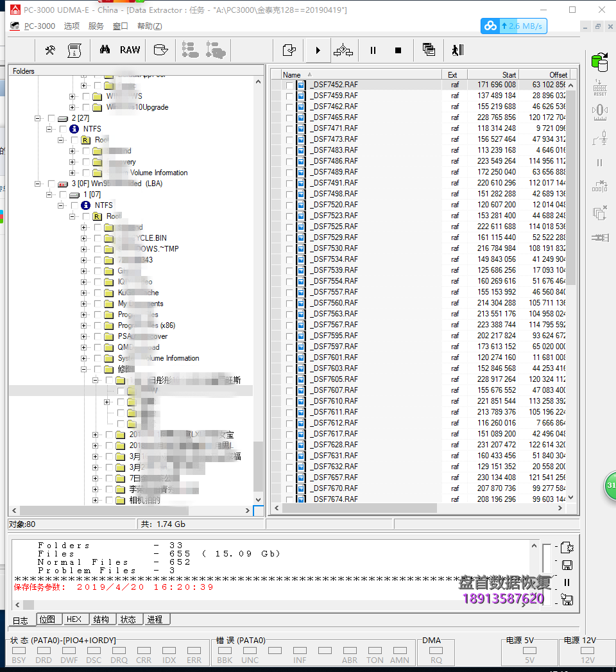Tick the checkbox next to _DSF7520.RAF
This screenshot has height=672, width=616.
pos(290,205)
